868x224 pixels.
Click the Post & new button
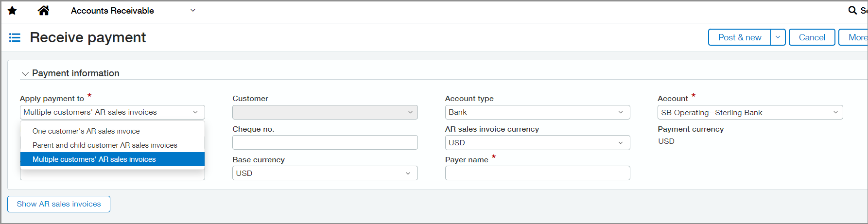coord(739,37)
